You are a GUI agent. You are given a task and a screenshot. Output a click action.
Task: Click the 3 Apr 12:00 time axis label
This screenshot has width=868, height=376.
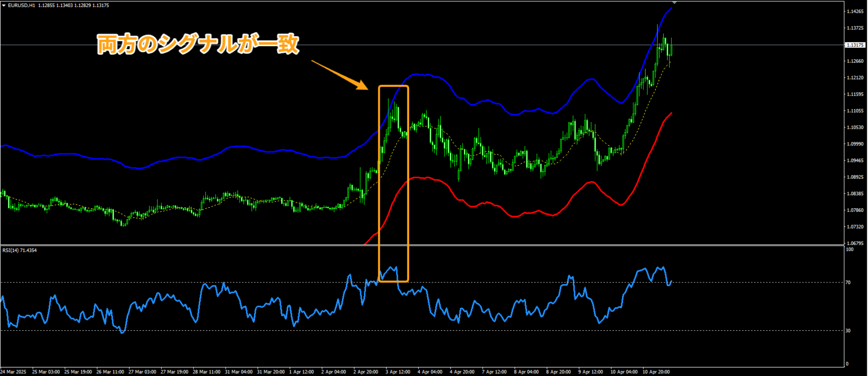397,372
